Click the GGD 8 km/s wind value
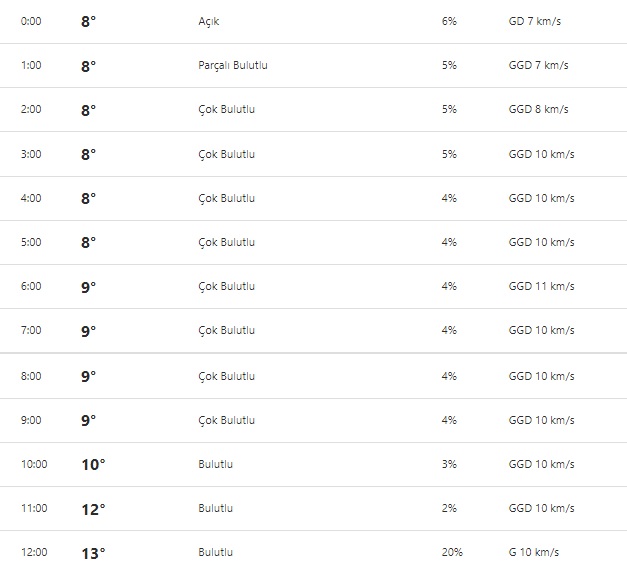The height and width of the screenshot is (574, 627). (x=539, y=110)
